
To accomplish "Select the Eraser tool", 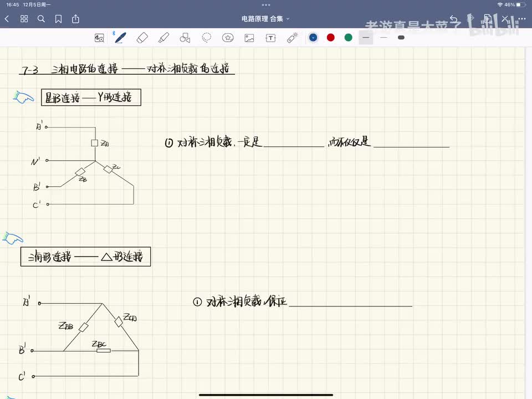I will point(142,38).
